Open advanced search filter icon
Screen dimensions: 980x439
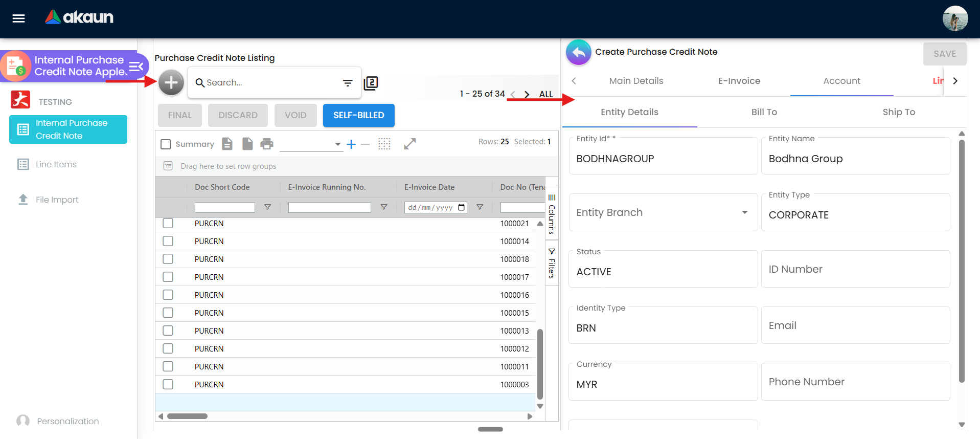coord(348,83)
